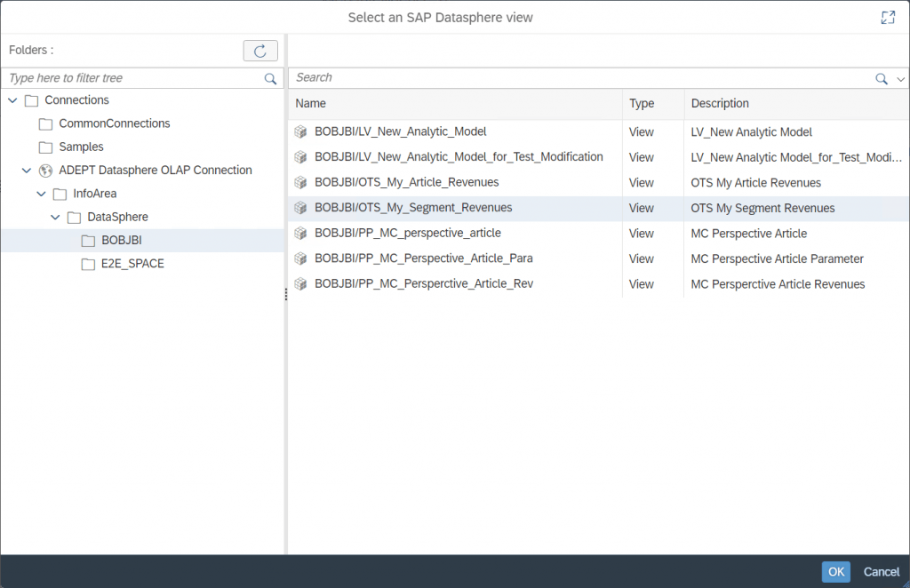Collapse the Connections tree node
The width and height of the screenshot is (910, 588).
(12, 100)
